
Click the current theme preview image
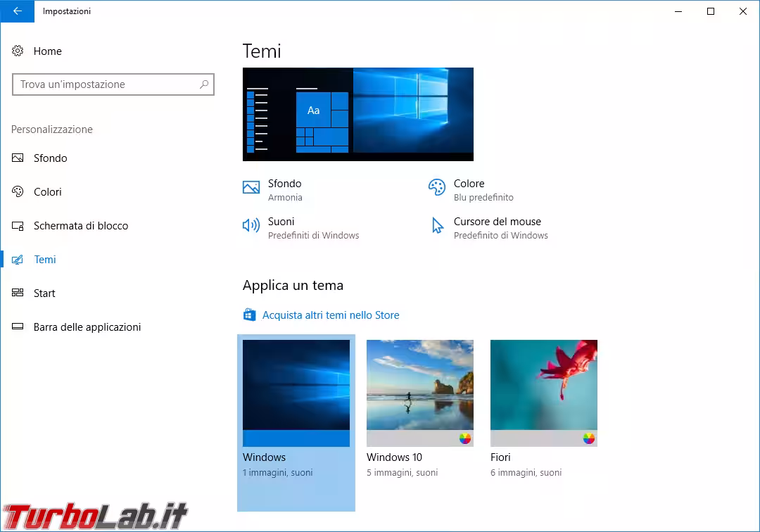[357, 114]
